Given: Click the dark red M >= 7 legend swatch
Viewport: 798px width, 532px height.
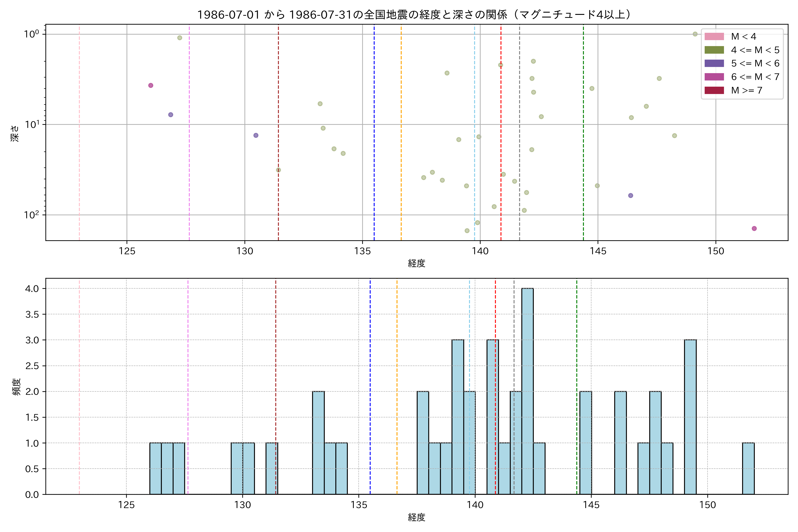Looking at the screenshot, I should (714, 90).
